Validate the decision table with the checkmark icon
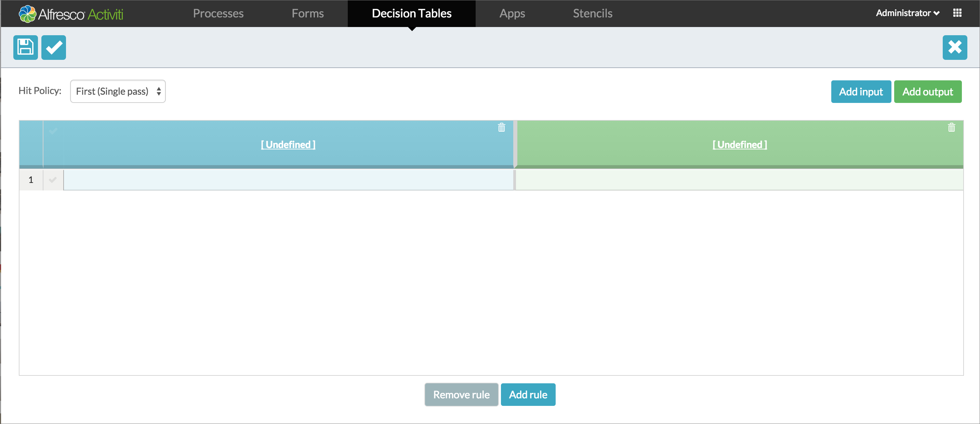This screenshot has width=980, height=424. pos(53,47)
